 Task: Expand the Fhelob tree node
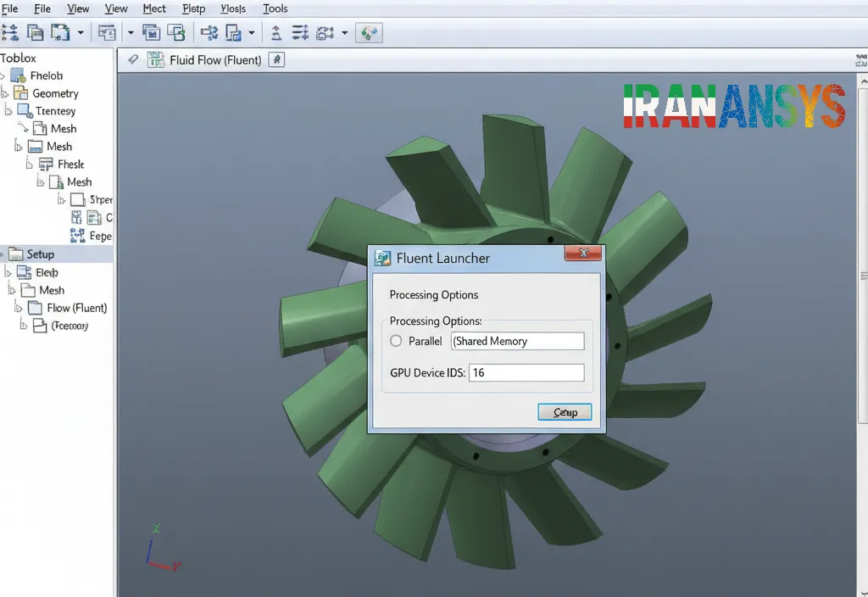(3, 75)
